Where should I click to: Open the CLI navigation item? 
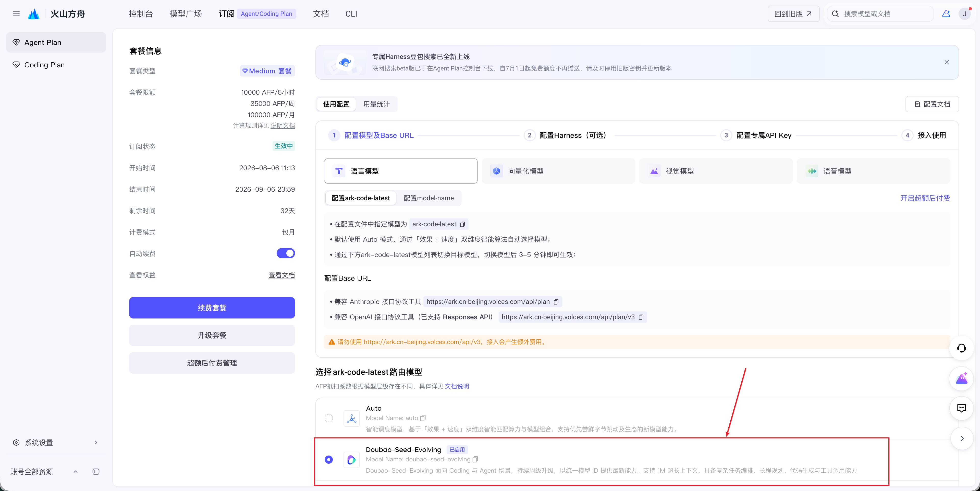click(351, 14)
